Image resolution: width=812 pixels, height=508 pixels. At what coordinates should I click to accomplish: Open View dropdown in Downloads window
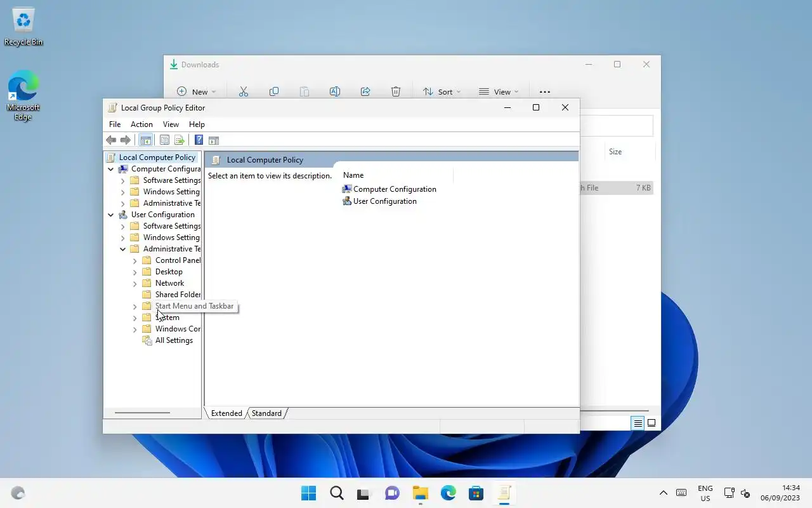pyautogui.click(x=498, y=91)
